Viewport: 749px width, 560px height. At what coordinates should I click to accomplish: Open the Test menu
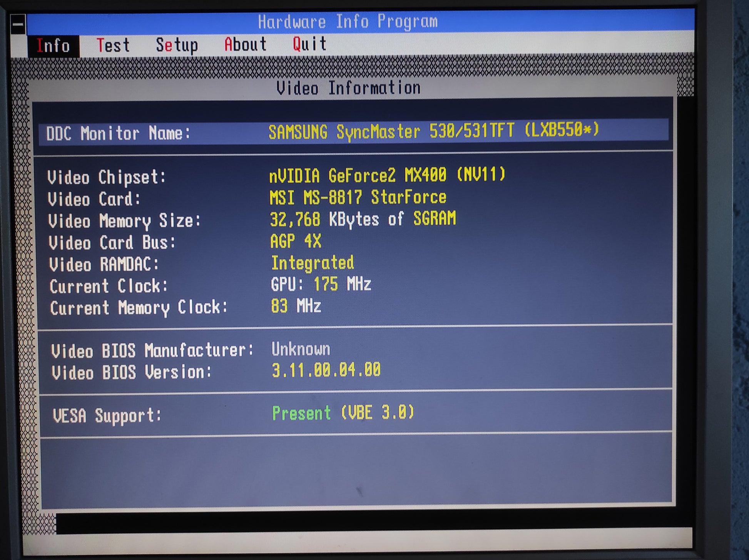point(113,45)
